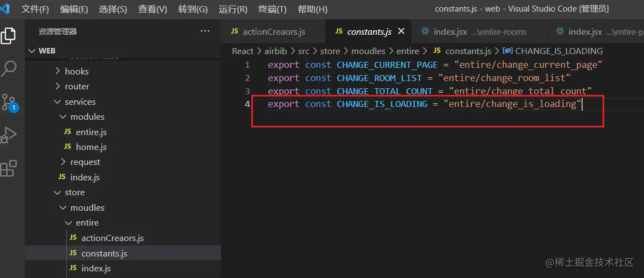Open the Search activity bar icon
The image size is (644, 278).
8,68
